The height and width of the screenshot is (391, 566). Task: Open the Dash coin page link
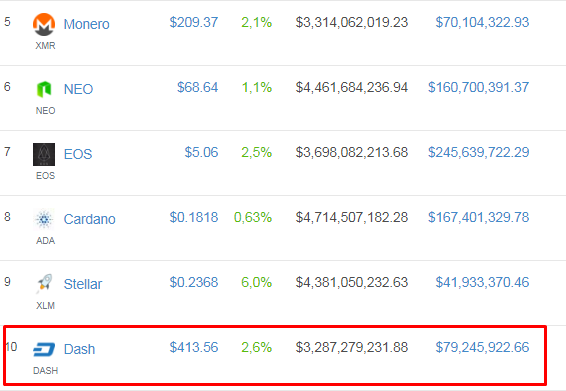pos(79,349)
